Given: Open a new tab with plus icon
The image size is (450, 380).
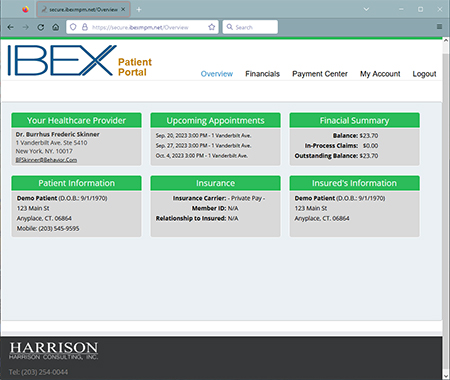Looking at the screenshot, I should point(139,10).
